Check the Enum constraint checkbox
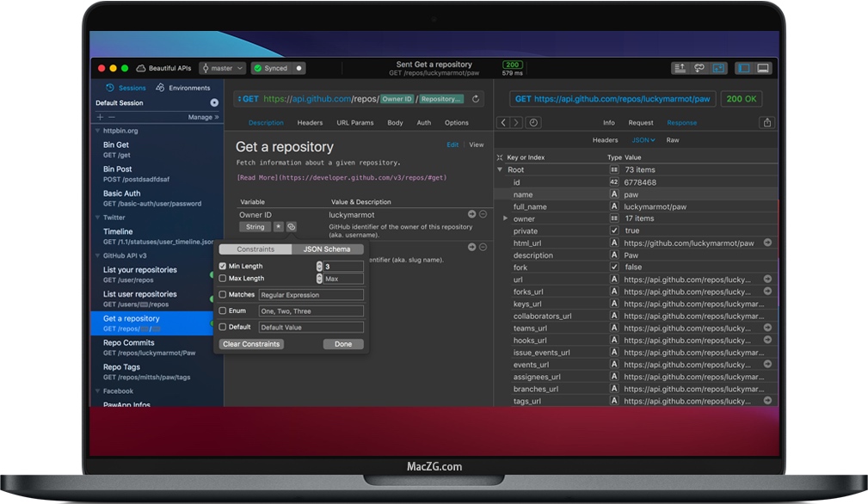The width and height of the screenshot is (868, 504). 223,310
